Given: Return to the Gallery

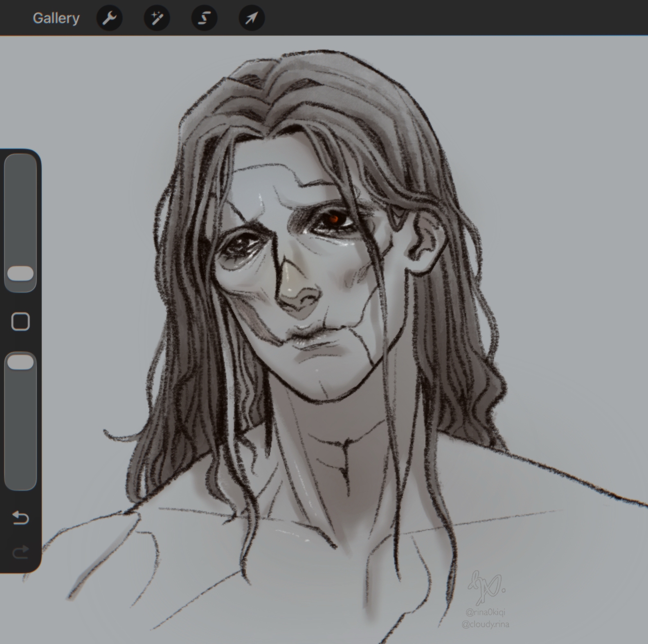Looking at the screenshot, I should tap(56, 18).
